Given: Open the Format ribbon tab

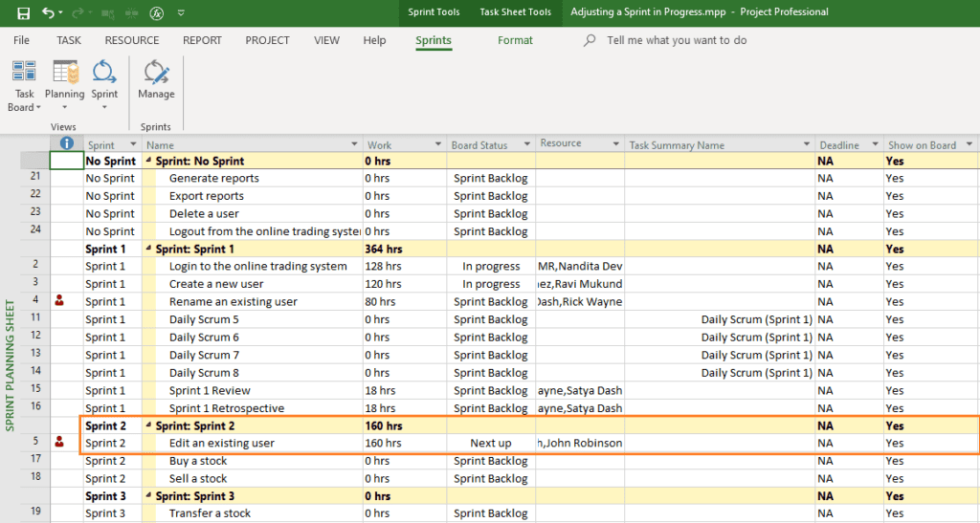Looking at the screenshot, I should (x=515, y=40).
